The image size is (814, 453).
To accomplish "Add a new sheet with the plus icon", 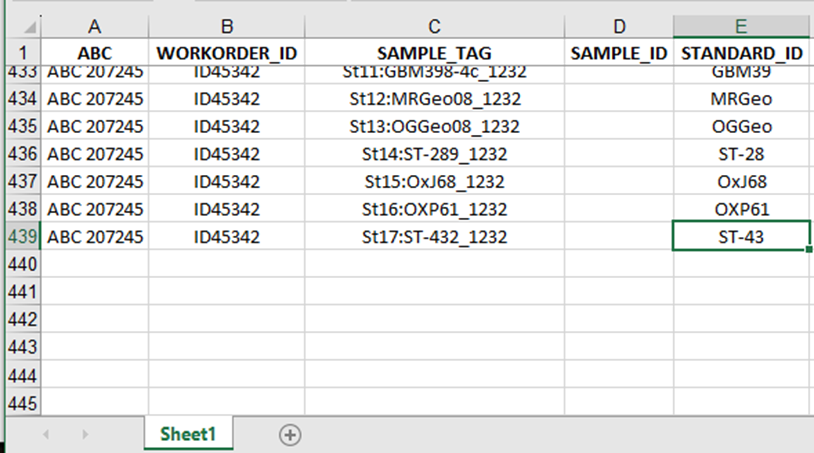I will point(290,434).
